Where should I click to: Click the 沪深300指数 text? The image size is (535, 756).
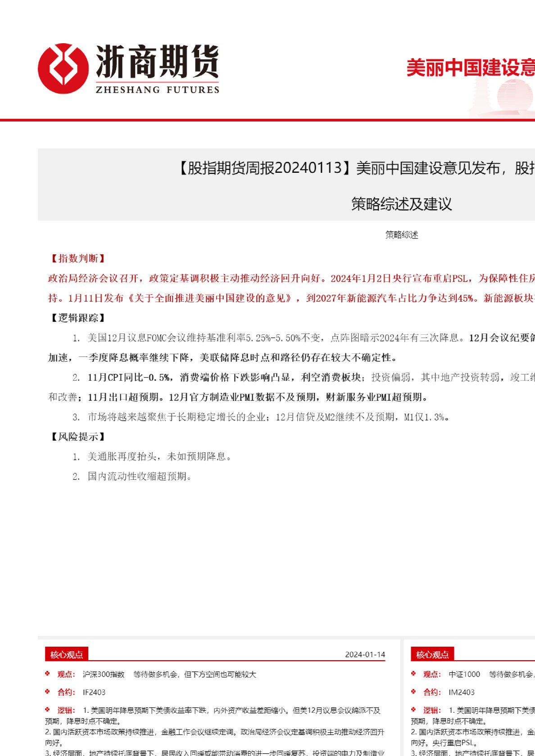[x=104, y=674]
